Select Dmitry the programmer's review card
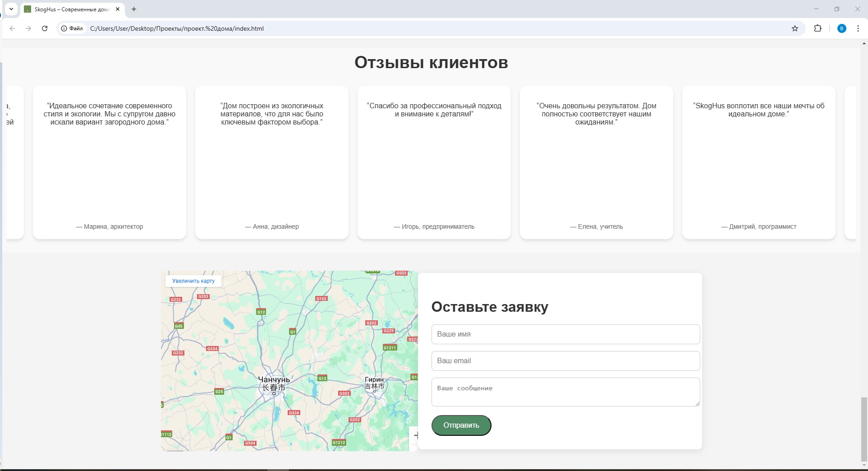This screenshot has height=471, width=868. (x=759, y=162)
